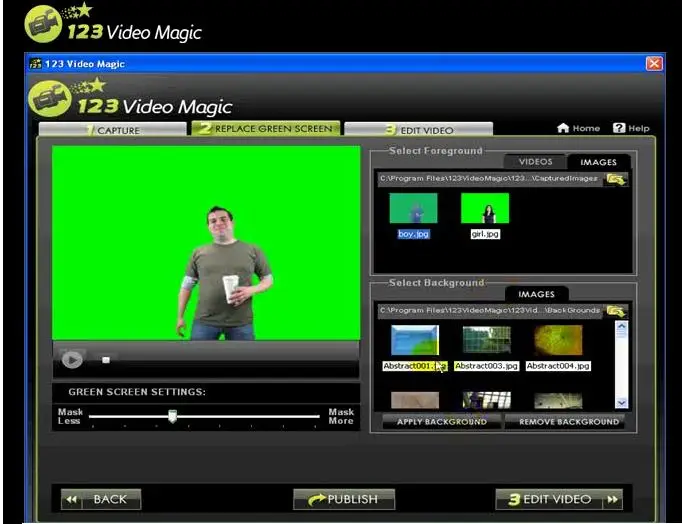Select the boy.jpg foreground thumbnail

(x=413, y=208)
